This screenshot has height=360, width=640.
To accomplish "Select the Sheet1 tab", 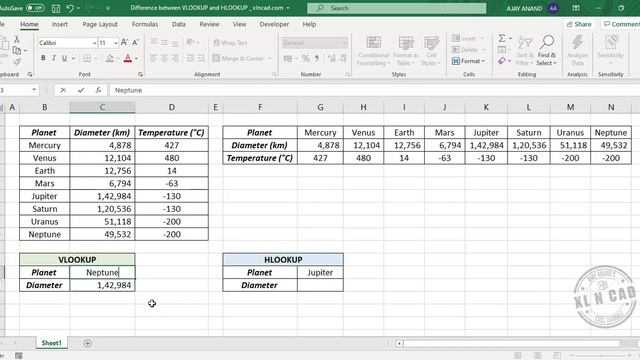I will (51, 343).
